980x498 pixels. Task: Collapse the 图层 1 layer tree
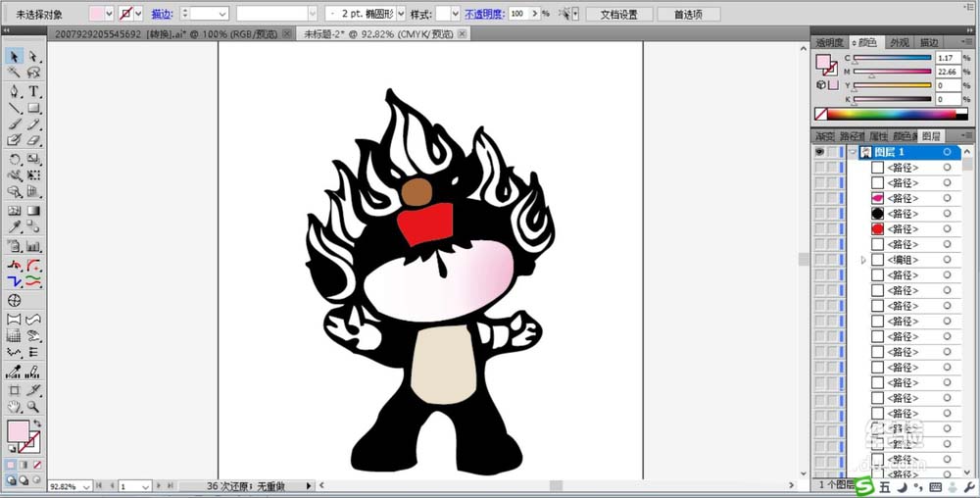pos(852,152)
